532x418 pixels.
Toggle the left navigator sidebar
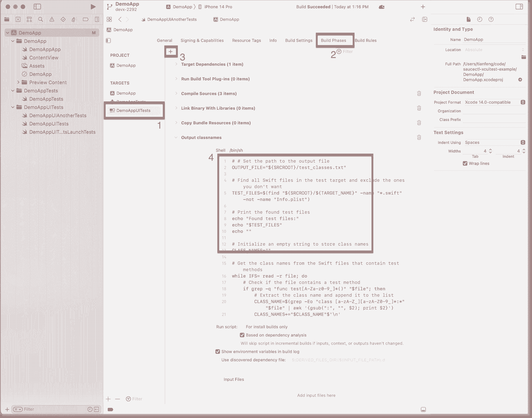37,7
